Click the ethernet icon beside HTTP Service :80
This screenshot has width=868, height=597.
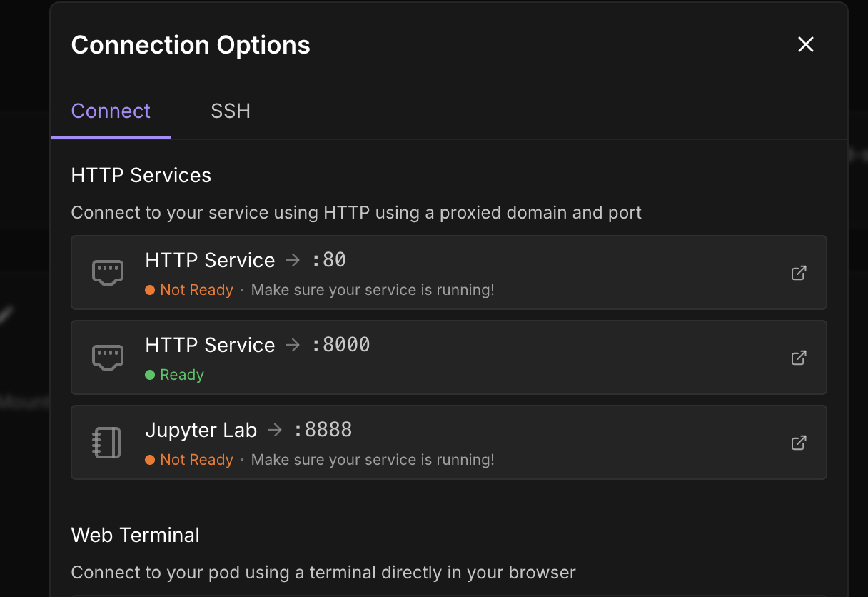tap(107, 272)
